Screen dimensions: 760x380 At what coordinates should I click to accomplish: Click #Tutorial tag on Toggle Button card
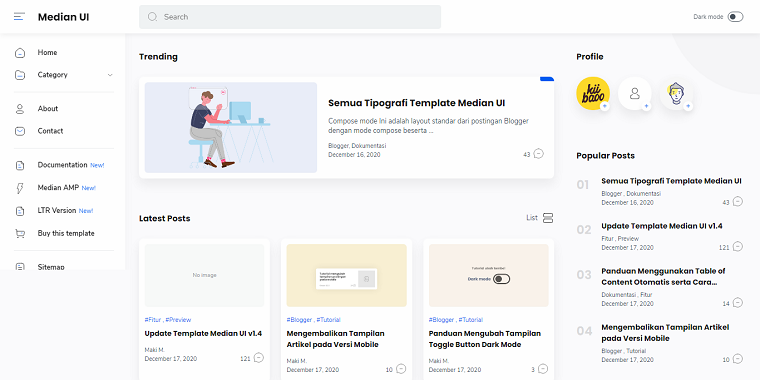coord(471,320)
